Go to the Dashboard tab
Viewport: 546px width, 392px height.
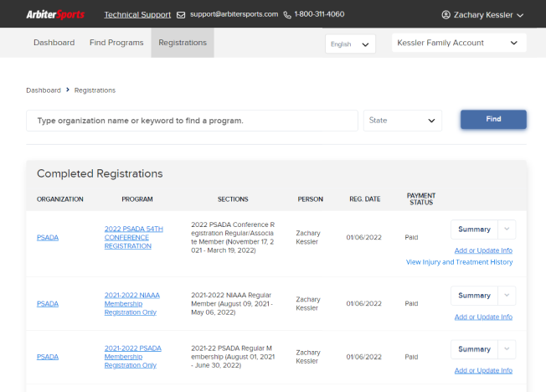(54, 43)
